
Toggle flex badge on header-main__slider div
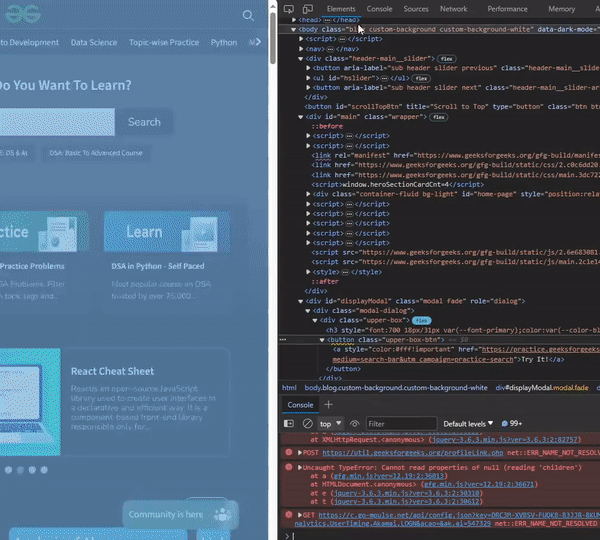pyautogui.click(x=447, y=59)
